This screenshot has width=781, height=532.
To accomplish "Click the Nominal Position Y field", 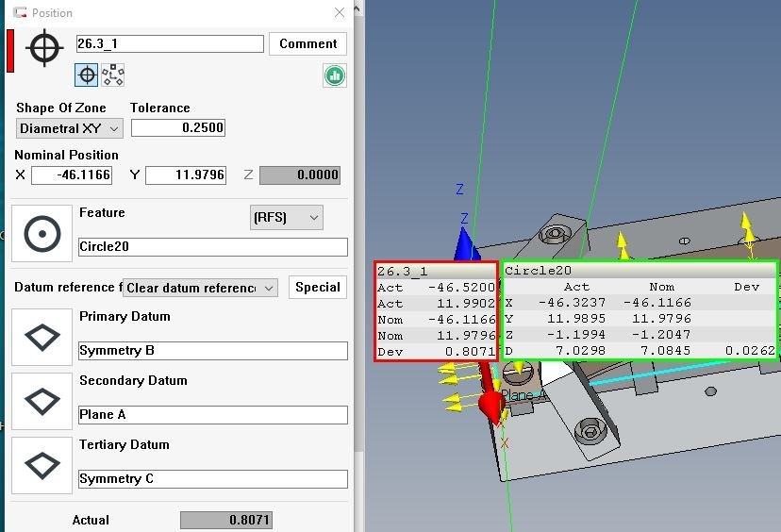I will coord(185,175).
